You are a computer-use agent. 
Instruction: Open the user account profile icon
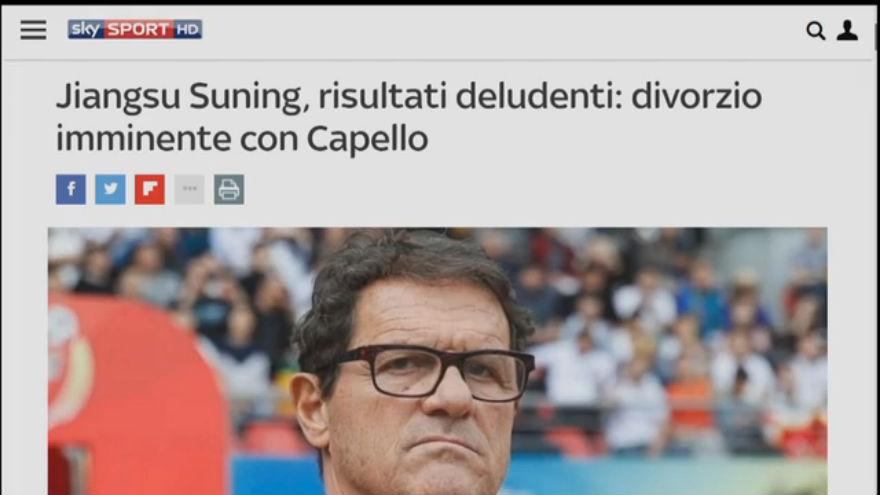click(x=847, y=30)
